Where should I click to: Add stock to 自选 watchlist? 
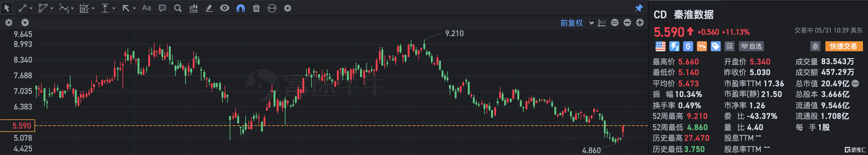[751, 46]
